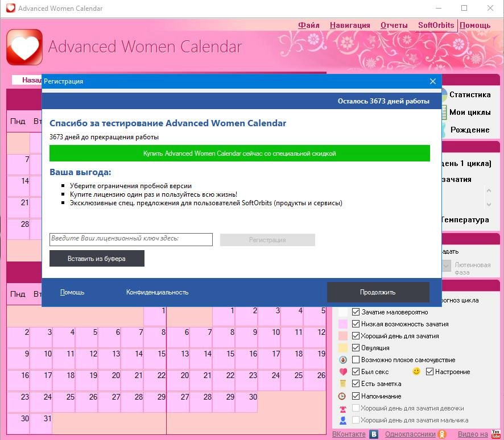Click the red heart app logo
The image size is (504, 440).
[24, 47]
